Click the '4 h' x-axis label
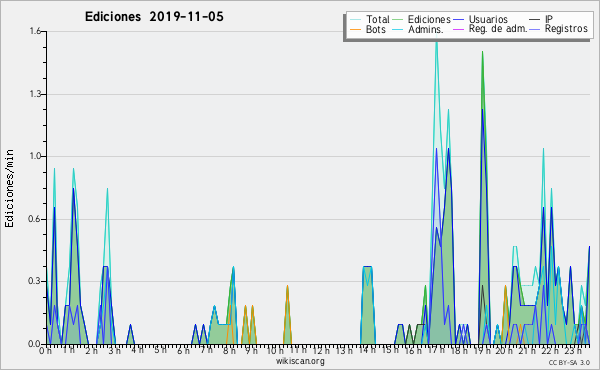The image size is (600, 370). point(137,350)
